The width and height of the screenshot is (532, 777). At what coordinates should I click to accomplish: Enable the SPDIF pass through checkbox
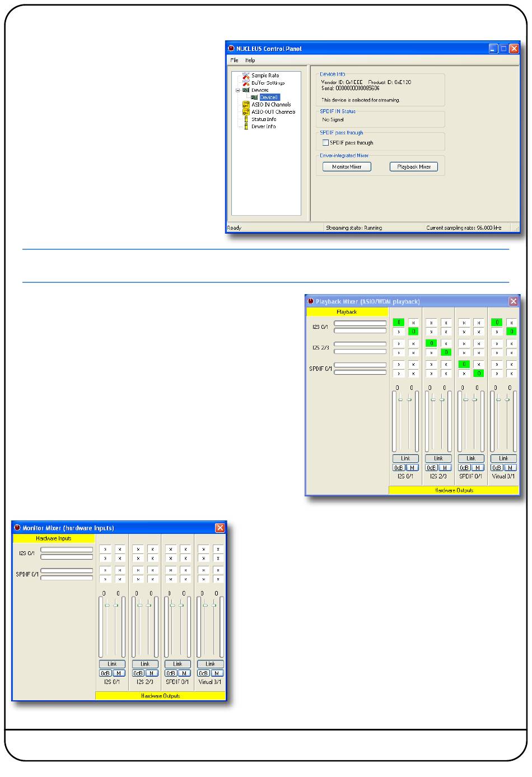coord(325,143)
